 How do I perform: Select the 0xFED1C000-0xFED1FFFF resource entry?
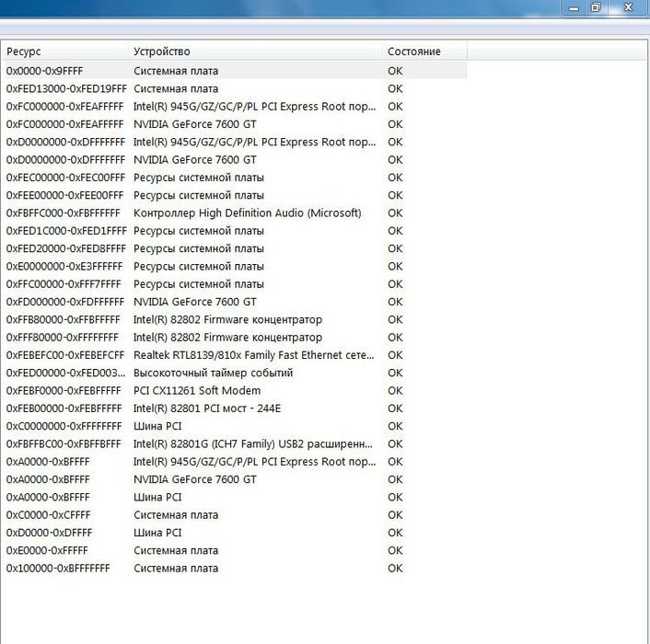coord(66,231)
